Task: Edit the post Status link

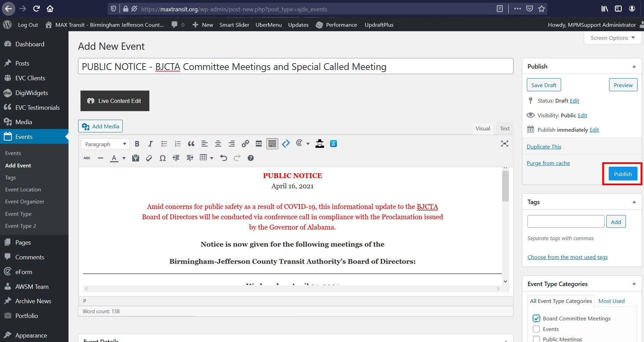Action: point(574,101)
